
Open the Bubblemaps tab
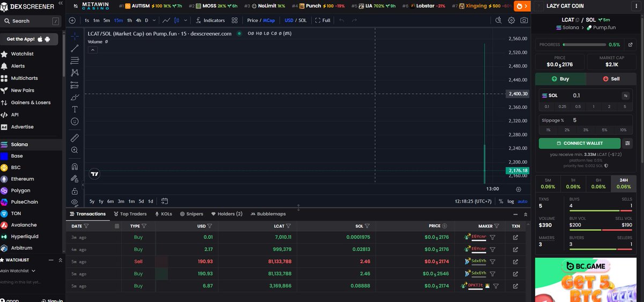tap(268, 213)
